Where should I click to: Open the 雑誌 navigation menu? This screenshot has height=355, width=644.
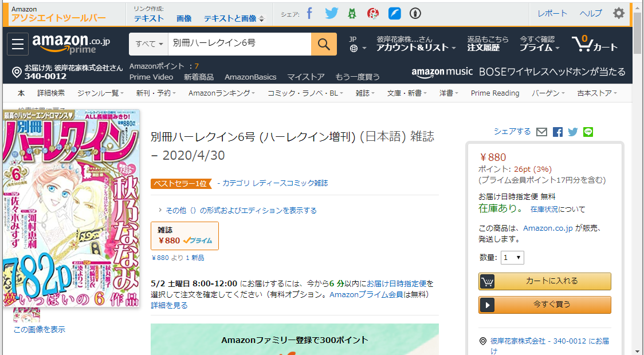tap(365, 93)
